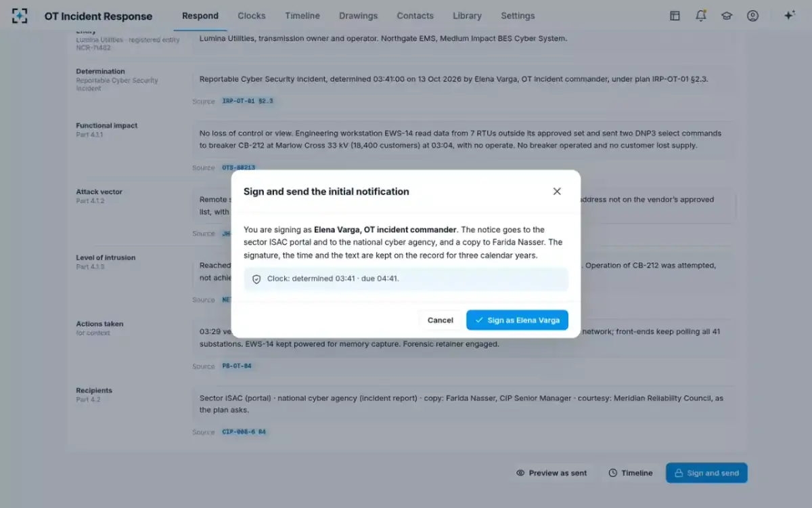Click the Recipients label
812x508 pixels.
tap(94, 390)
